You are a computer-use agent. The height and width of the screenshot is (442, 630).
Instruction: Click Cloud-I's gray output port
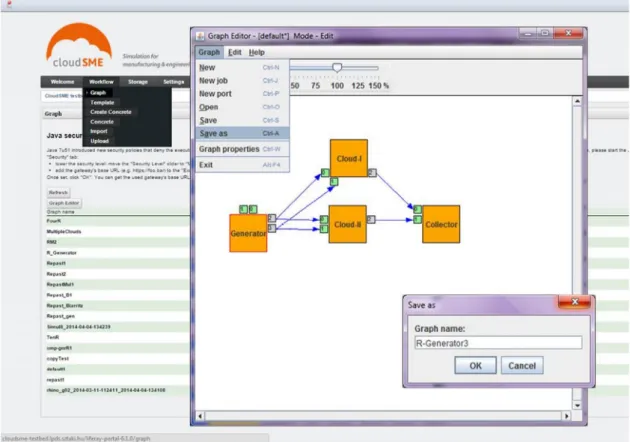tap(372, 172)
